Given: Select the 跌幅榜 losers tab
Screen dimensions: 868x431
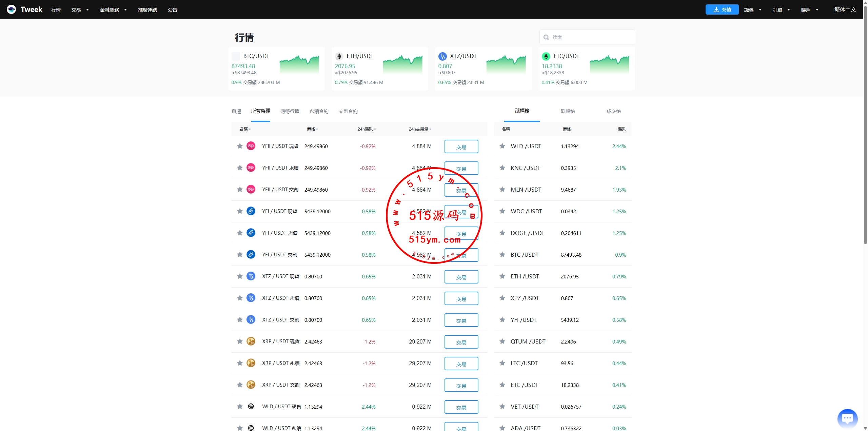Looking at the screenshot, I should [x=568, y=111].
